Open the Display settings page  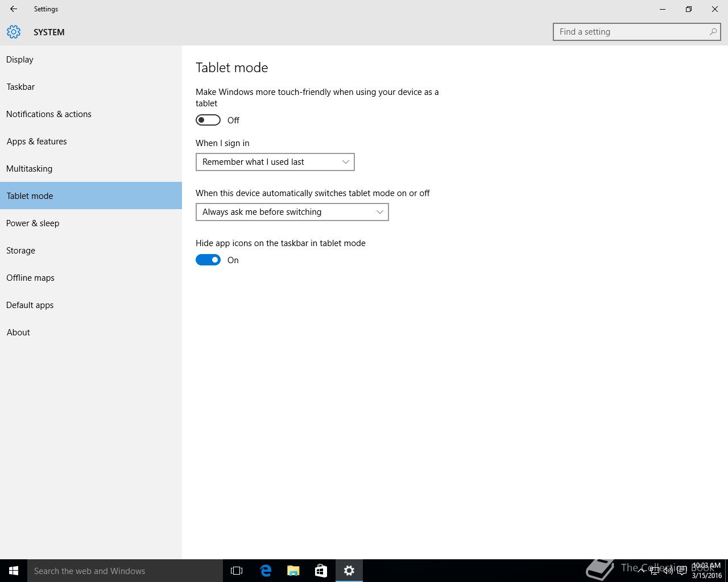[x=91, y=59]
